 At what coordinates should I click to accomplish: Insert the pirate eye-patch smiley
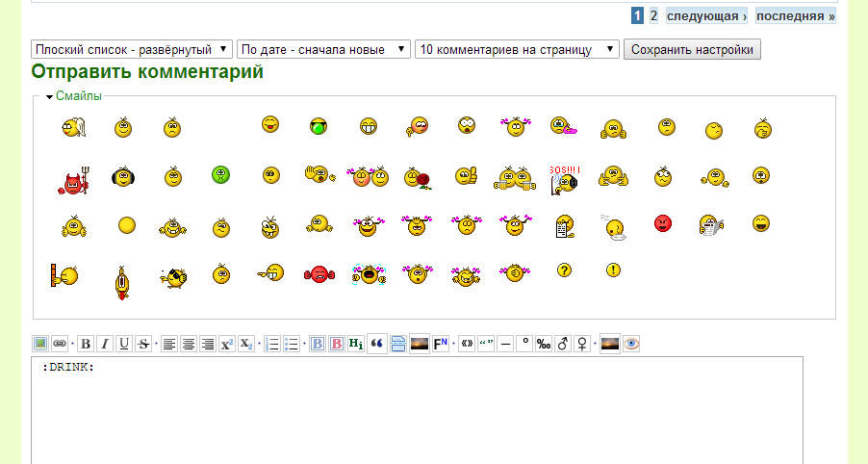(173, 277)
